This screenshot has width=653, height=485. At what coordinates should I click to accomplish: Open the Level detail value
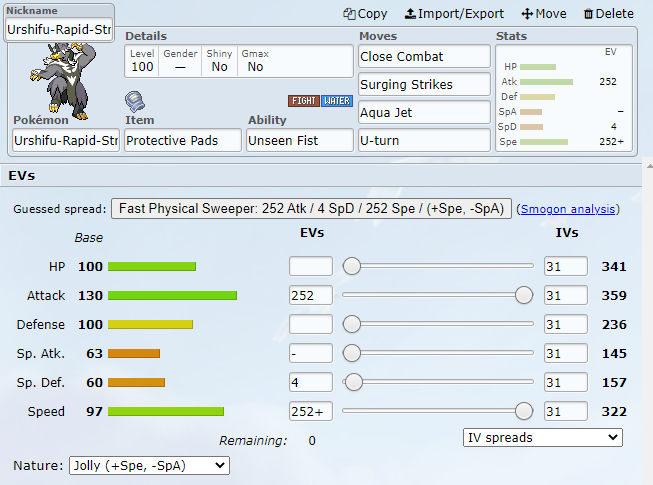pos(142,61)
